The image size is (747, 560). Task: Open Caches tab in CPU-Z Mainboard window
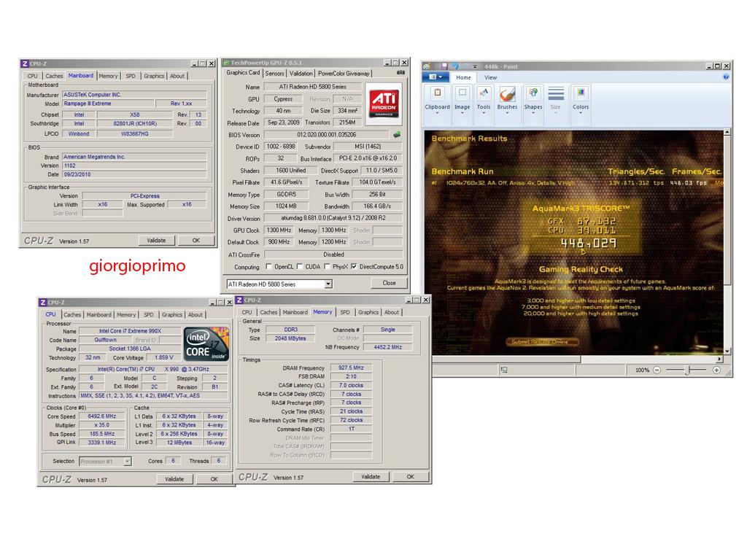54,76
